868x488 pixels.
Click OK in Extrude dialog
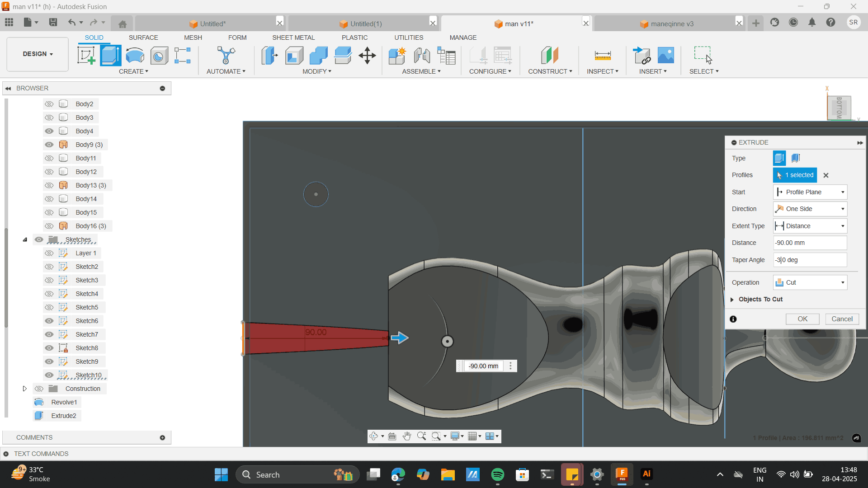pos(802,319)
